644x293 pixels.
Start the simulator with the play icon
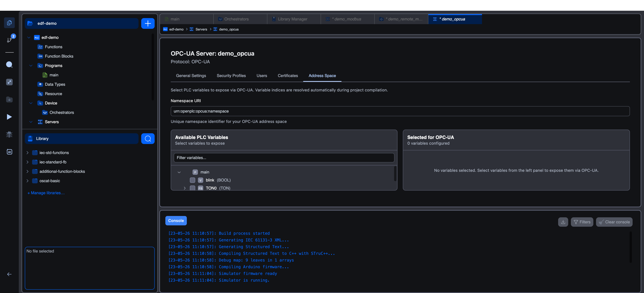(x=9, y=117)
